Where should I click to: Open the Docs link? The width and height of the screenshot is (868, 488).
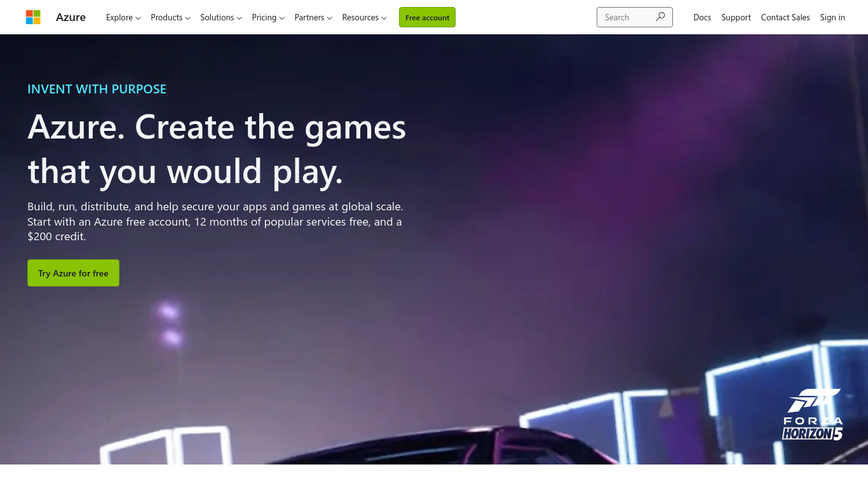pos(702,17)
